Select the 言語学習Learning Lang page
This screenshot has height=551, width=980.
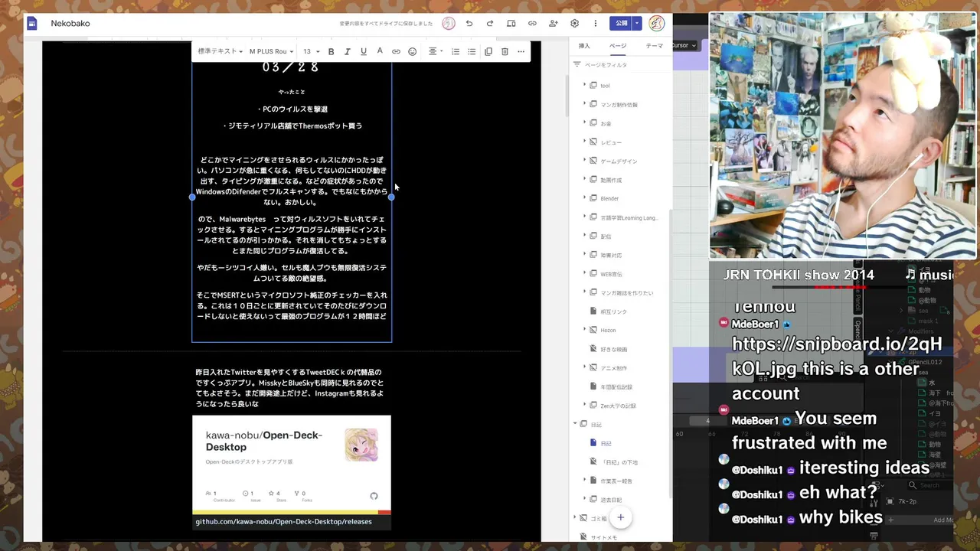coord(629,217)
